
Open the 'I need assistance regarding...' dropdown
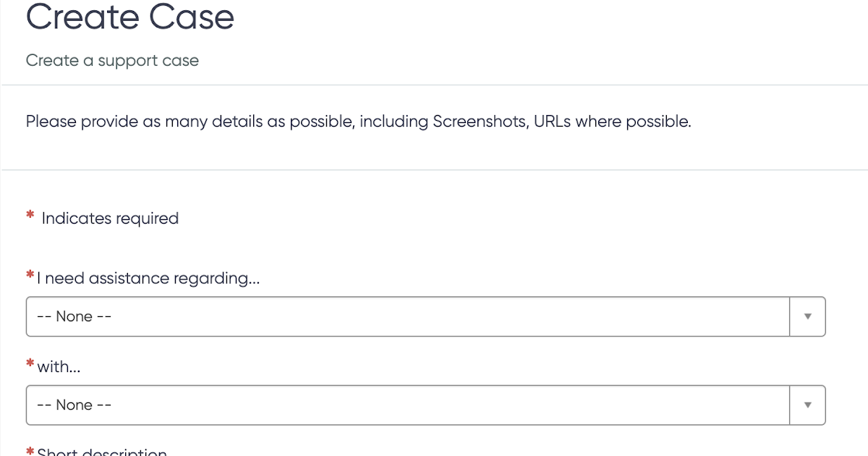pos(408,316)
